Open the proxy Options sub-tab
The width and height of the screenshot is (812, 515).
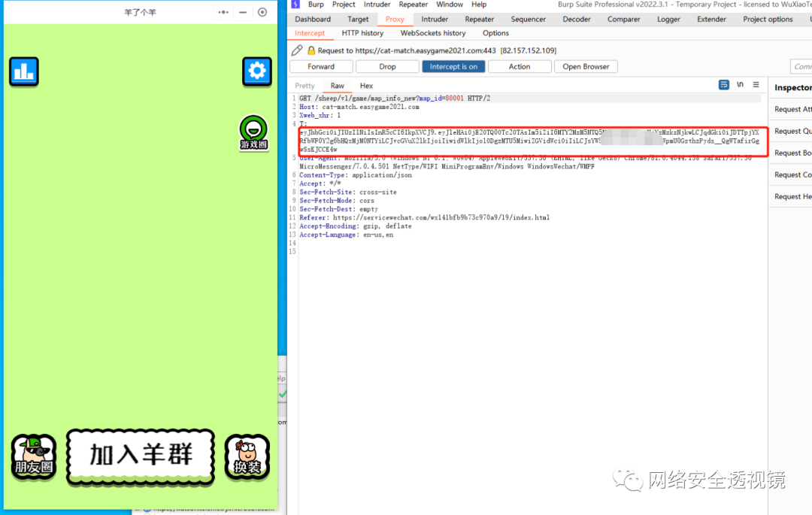495,33
